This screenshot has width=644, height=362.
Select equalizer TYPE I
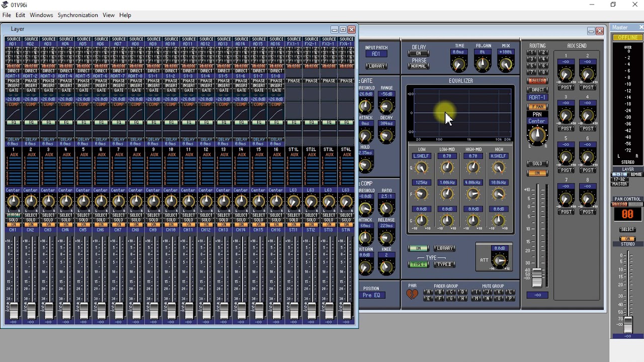(x=419, y=265)
